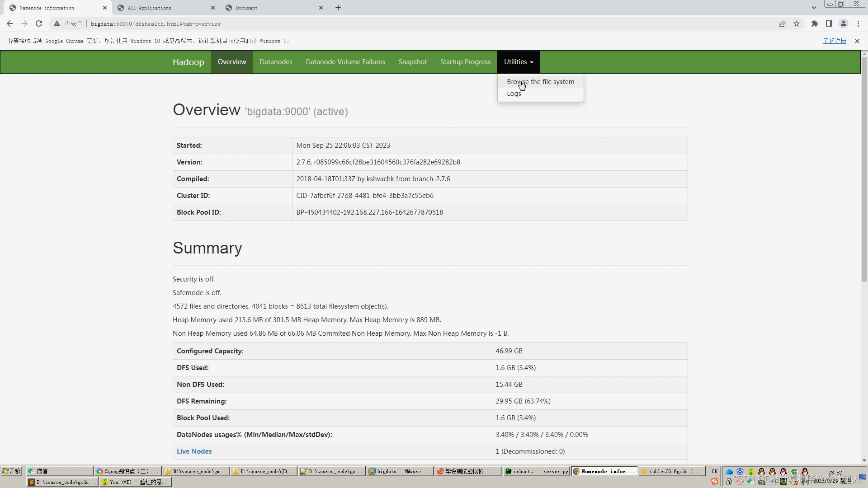Open the Live Nodes link

[194, 451]
